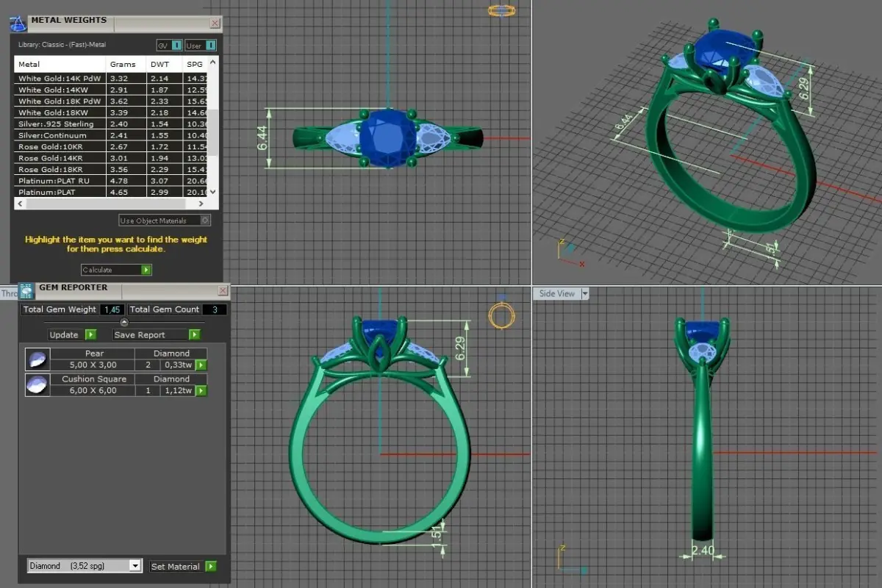Toggle the GV switch in Metal Weights
The image size is (882, 588).
click(170, 46)
